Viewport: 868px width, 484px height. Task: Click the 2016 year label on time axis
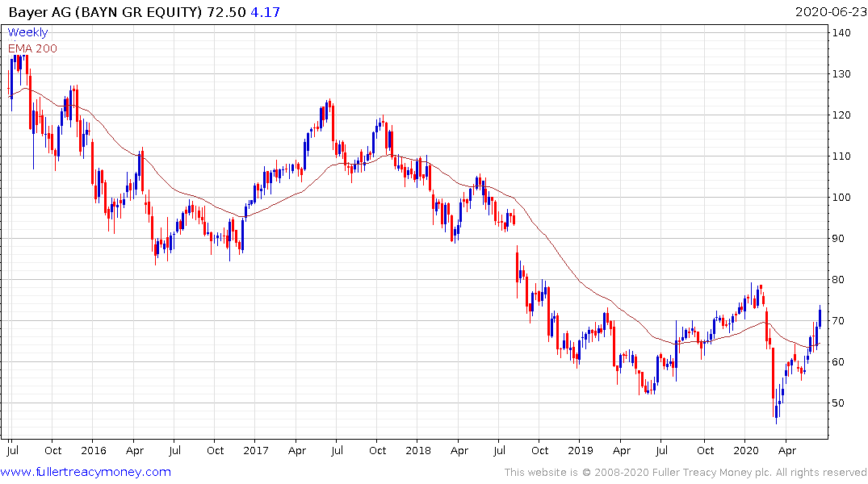94,450
